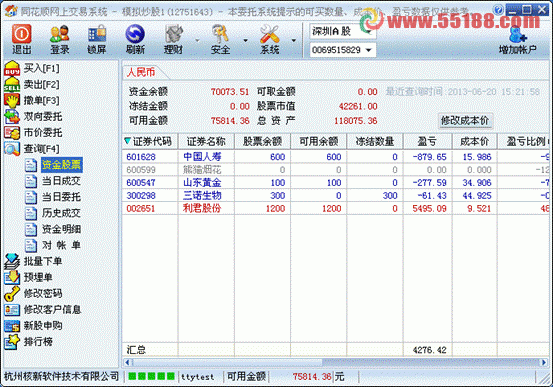This screenshot has width=553, height=387.
Task: Select the 利君股份 stock row
Action: (x=336, y=208)
